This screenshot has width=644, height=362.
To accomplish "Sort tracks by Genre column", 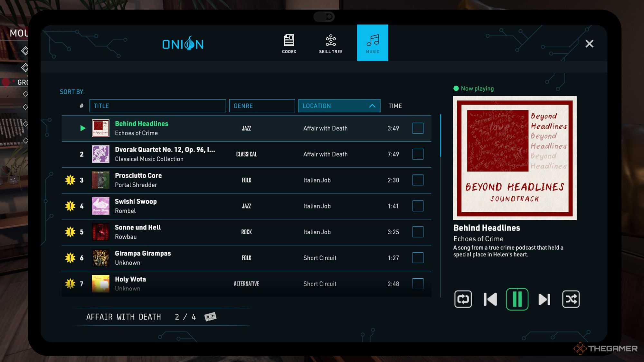I will (x=261, y=106).
